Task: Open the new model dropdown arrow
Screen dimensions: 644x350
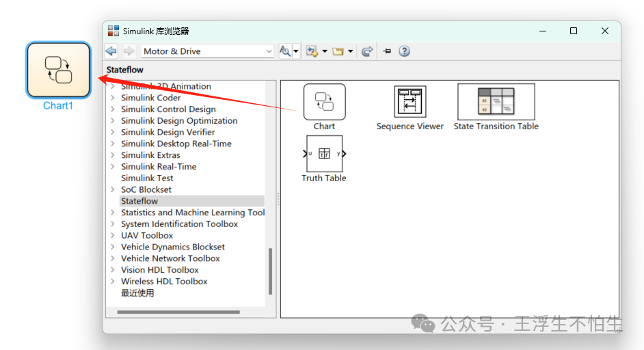Action: (325, 51)
